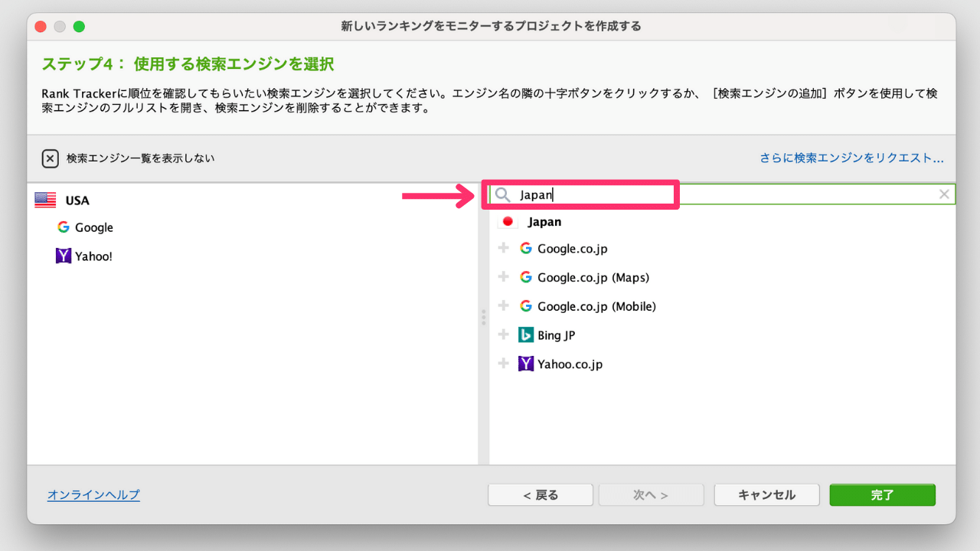
Task: Click the USA flag icon
Action: 45,201
